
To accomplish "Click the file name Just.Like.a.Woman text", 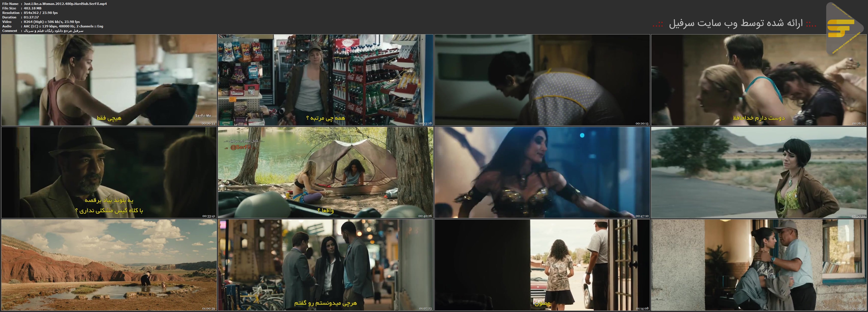I will (x=65, y=4).
